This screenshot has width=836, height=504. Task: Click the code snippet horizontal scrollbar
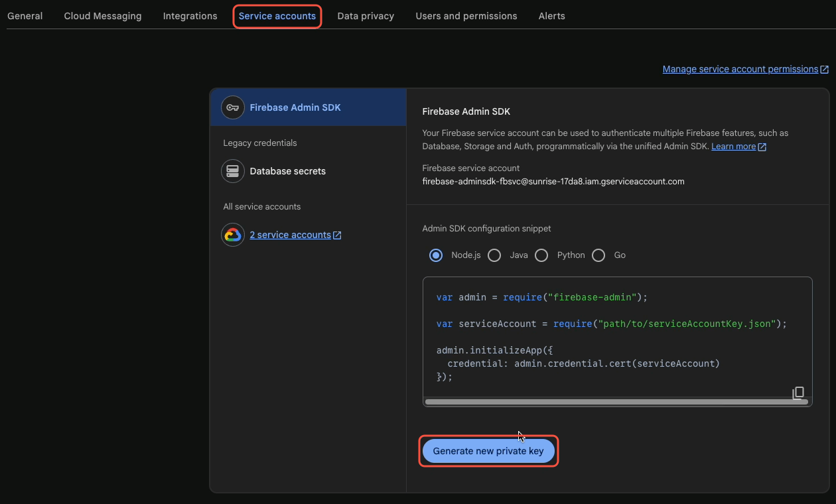pyautogui.click(x=616, y=402)
